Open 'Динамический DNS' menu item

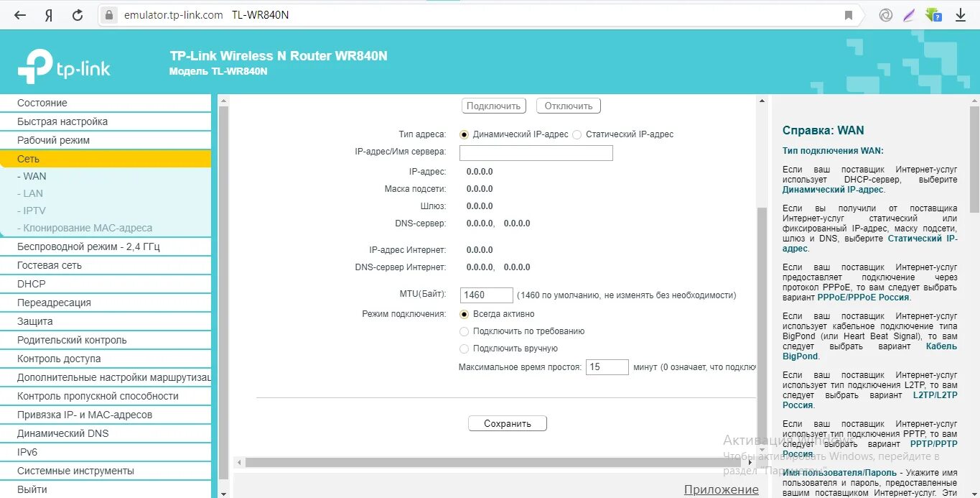point(106,433)
